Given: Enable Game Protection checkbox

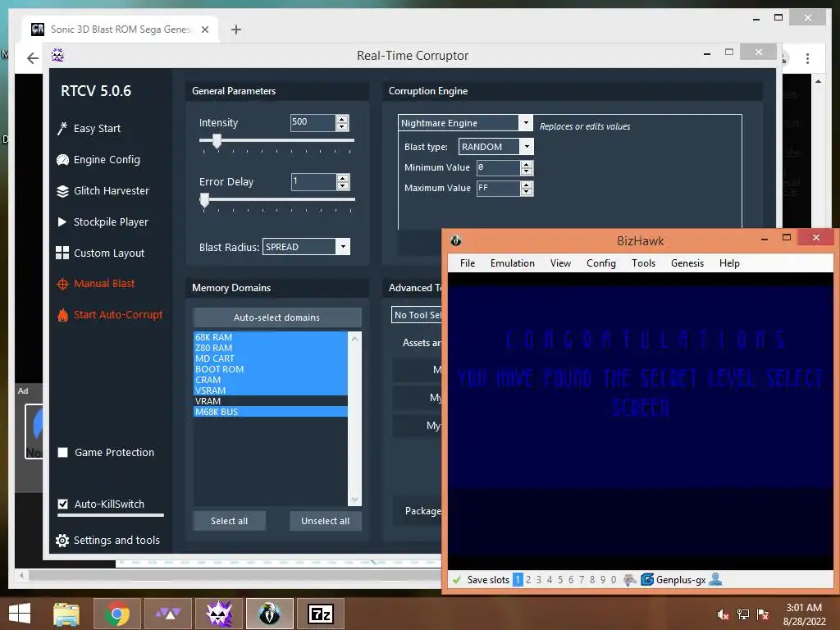Looking at the screenshot, I should click(62, 453).
